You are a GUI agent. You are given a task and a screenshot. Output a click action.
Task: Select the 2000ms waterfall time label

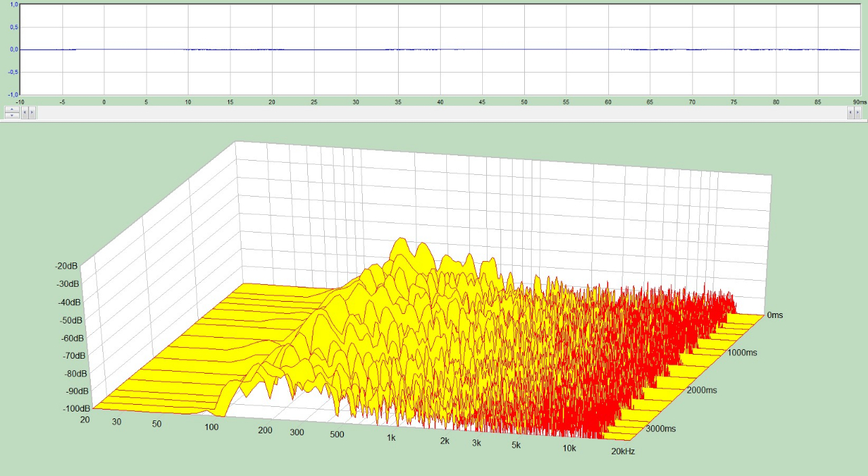[702, 390]
